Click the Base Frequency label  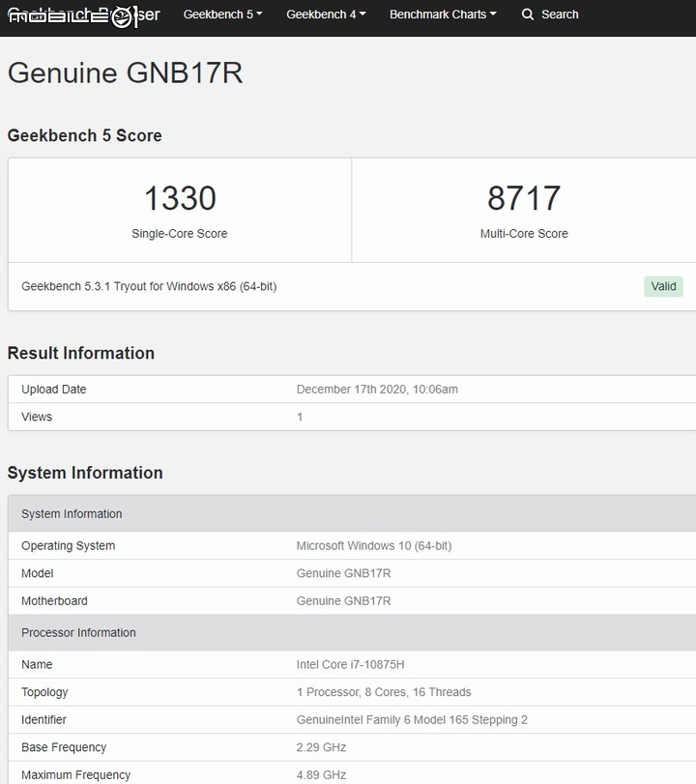[64, 747]
